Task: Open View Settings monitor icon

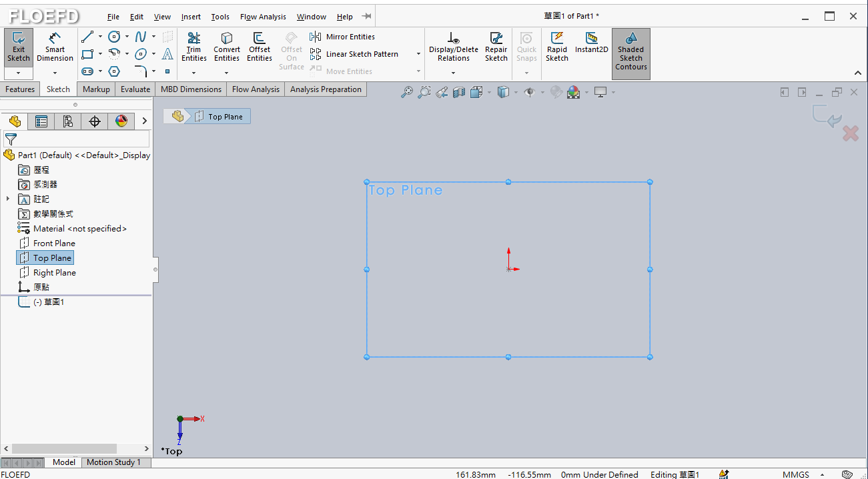Action: 600,92
